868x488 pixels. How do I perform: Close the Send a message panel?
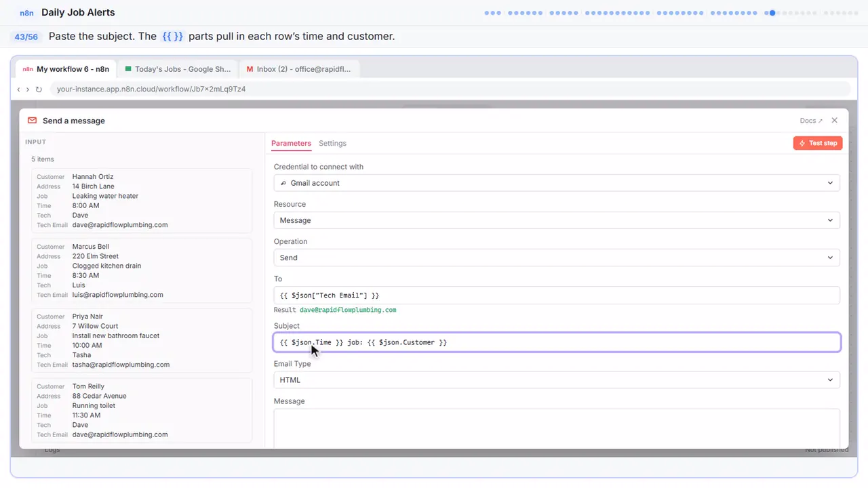[835, 121]
